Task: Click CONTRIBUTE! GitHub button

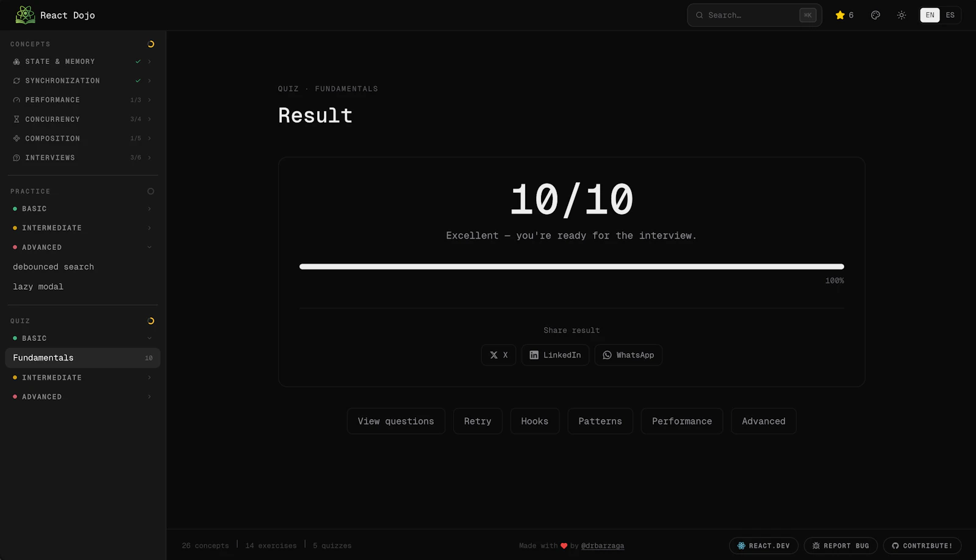Action: (x=922, y=546)
